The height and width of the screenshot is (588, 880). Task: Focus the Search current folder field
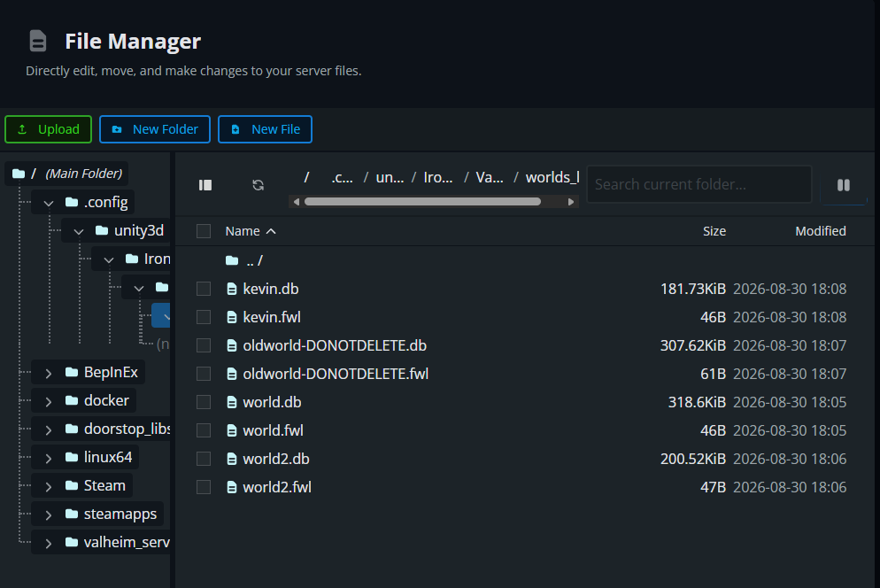pyautogui.click(x=699, y=184)
